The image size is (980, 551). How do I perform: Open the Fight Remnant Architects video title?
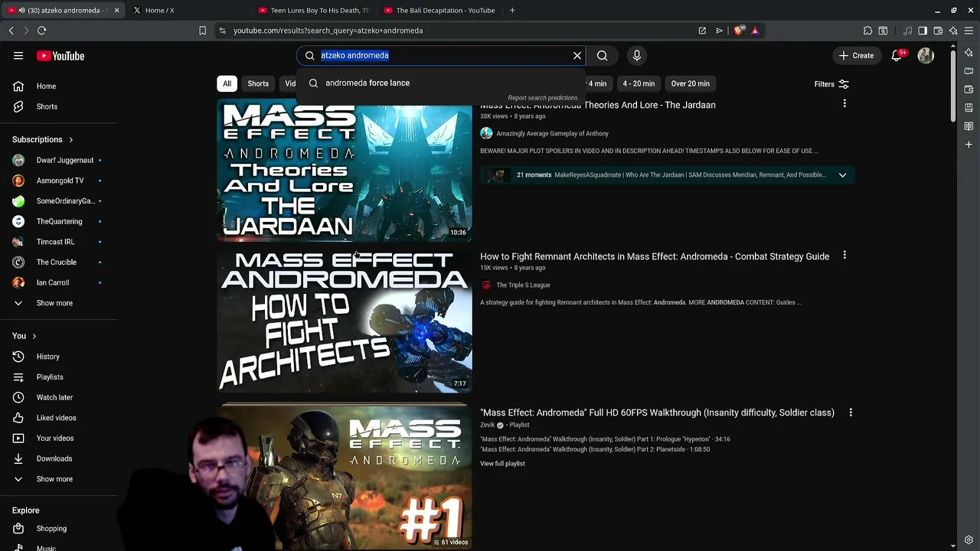click(x=655, y=256)
